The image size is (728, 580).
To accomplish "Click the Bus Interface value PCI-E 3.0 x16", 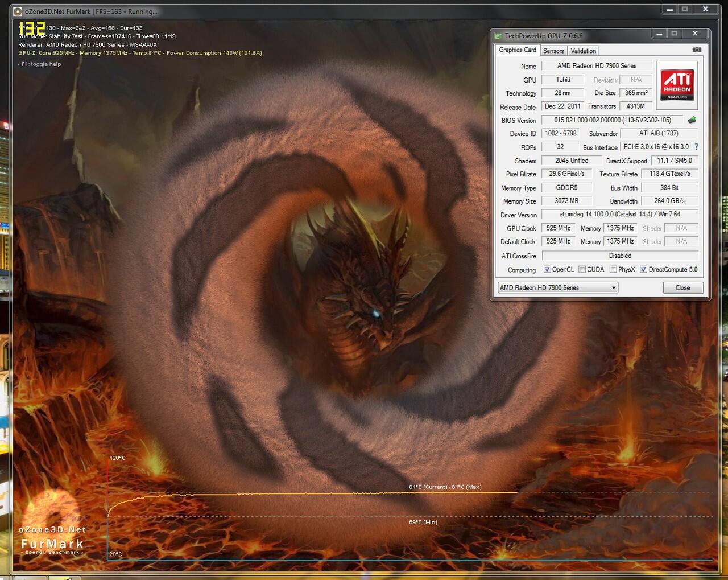I will [656, 147].
